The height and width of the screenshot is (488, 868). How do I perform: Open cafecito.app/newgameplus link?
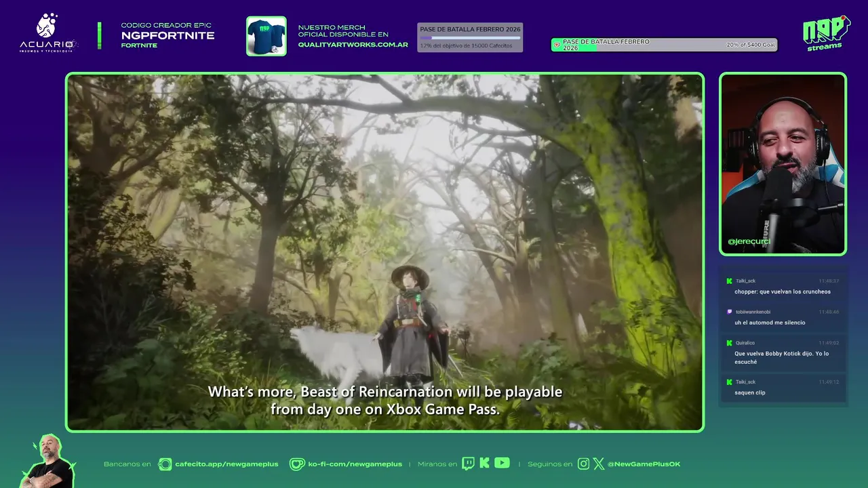[x=226, y=464]
